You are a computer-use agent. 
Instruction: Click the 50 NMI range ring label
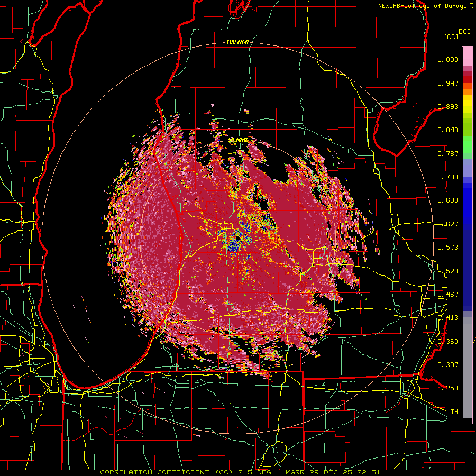pos(238,140)
